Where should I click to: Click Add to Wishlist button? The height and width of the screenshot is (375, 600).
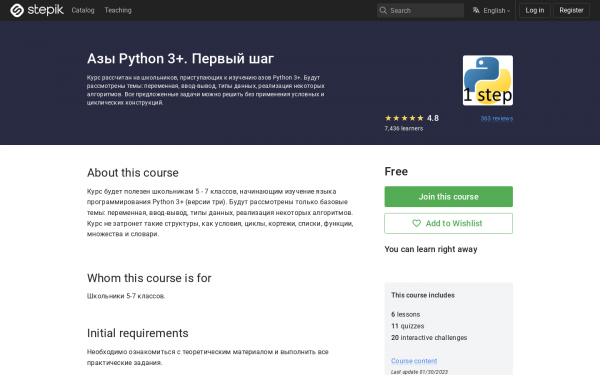coord(448,223)
